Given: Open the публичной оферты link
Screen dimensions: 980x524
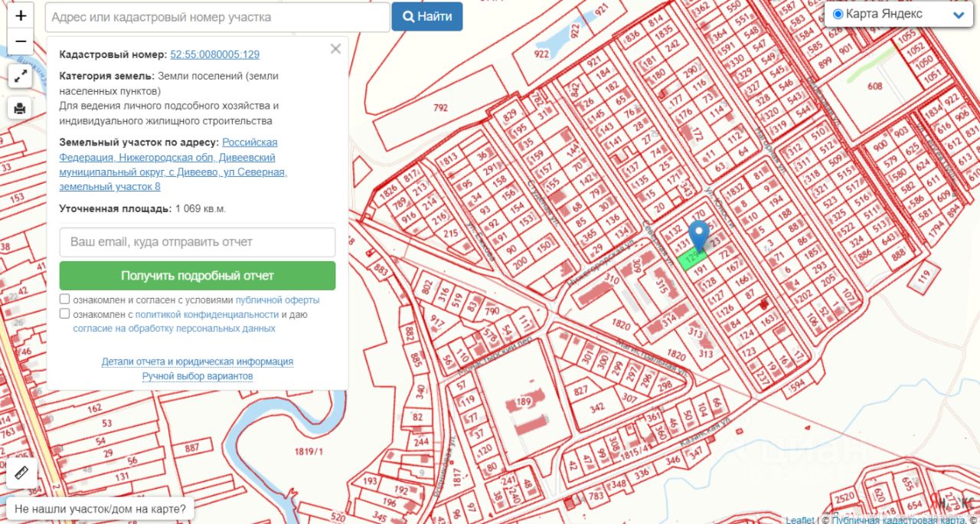Looking at the screenshot, I should tap(278, 300).
